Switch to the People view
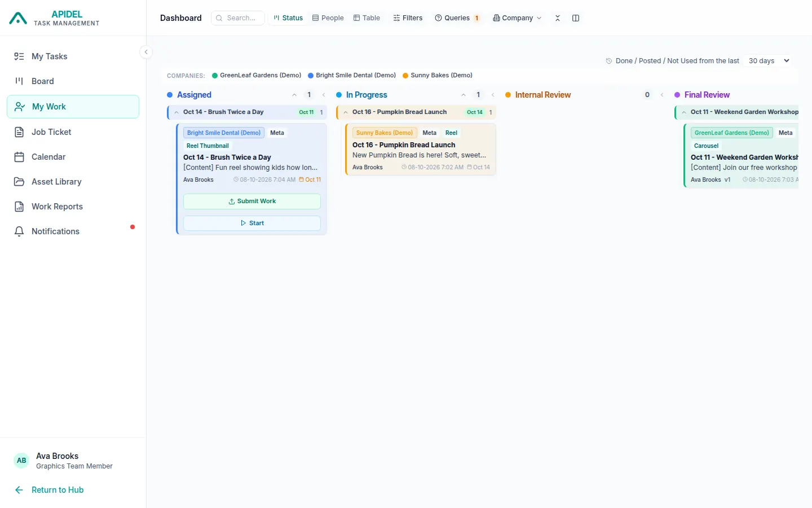The height and width of the screenshot is (508, 812). pos(328,18)
